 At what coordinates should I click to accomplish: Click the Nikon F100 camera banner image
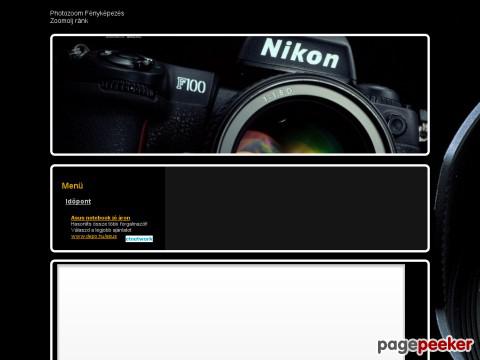click(240, 95)
